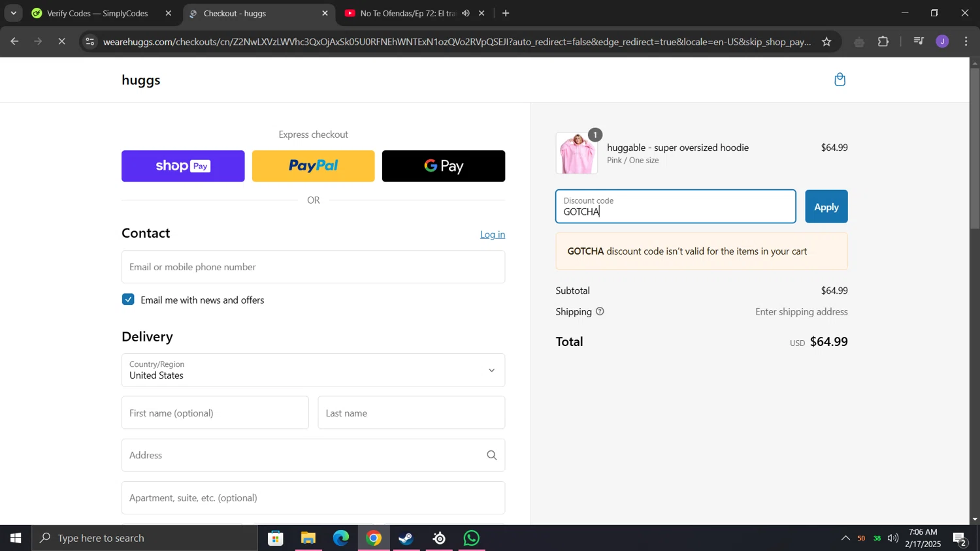The image size is (980, 551).
Task: Click the Last name field
Action: click(412, 413)
